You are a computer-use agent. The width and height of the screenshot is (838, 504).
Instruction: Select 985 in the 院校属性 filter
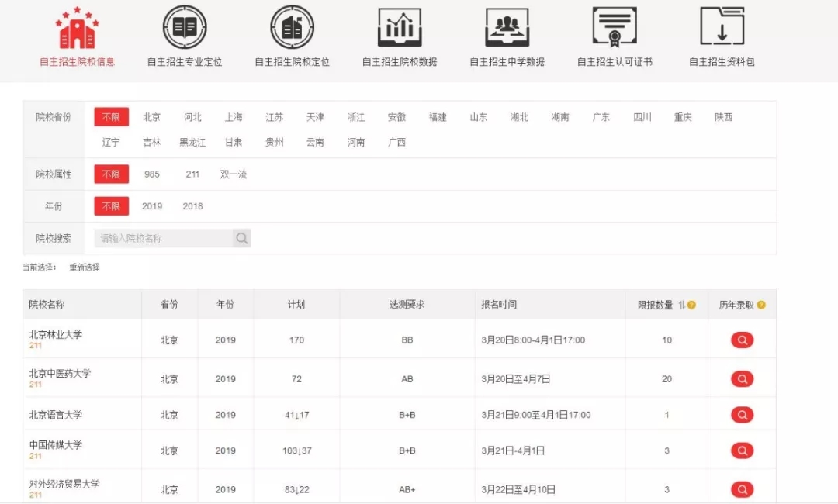pyautogui.click(x=152, y=174)
